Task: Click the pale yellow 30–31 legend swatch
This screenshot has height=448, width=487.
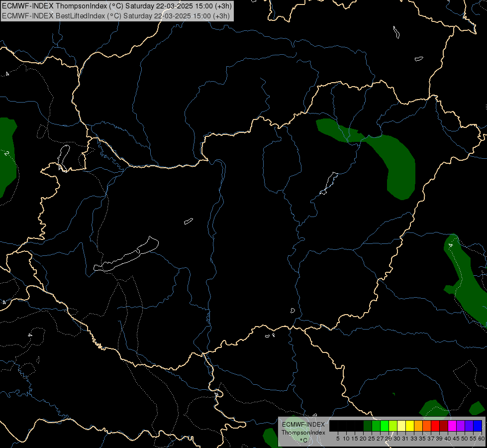Action: click(401, 426)
